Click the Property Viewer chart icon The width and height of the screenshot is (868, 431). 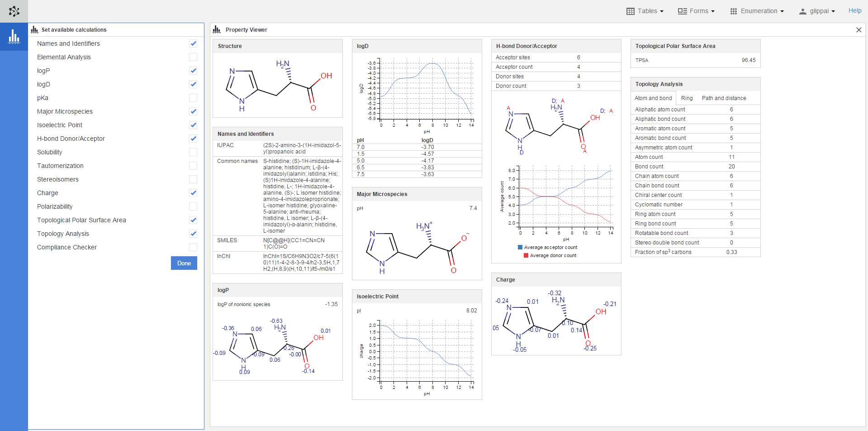click(217, 30)
